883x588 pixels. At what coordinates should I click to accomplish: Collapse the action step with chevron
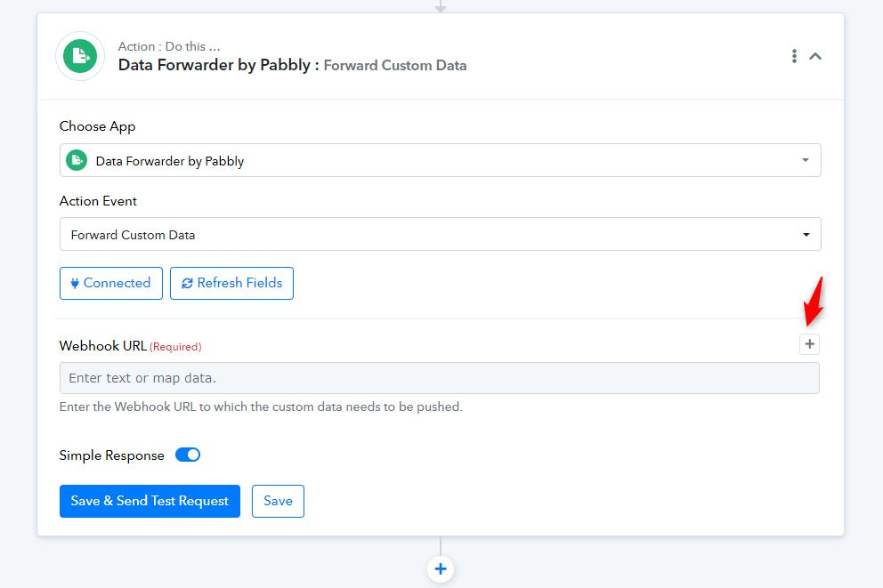(x=814, y=56)
